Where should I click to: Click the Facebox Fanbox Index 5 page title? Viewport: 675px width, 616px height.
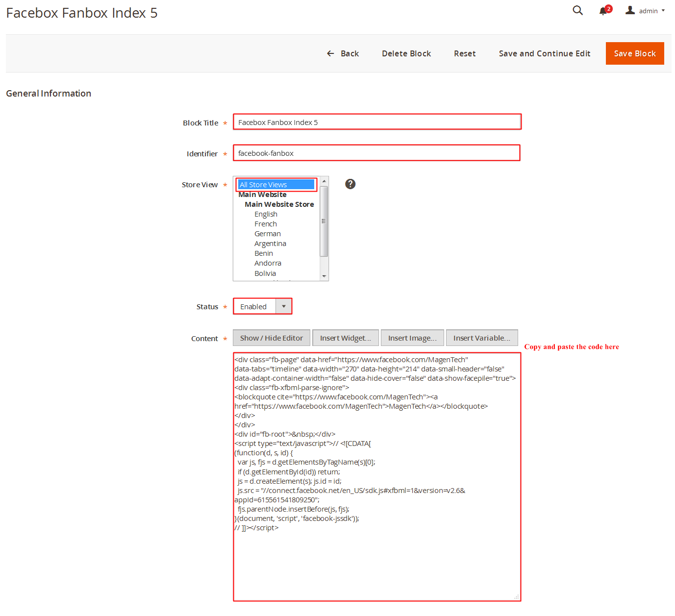click(x=82, y=13)
